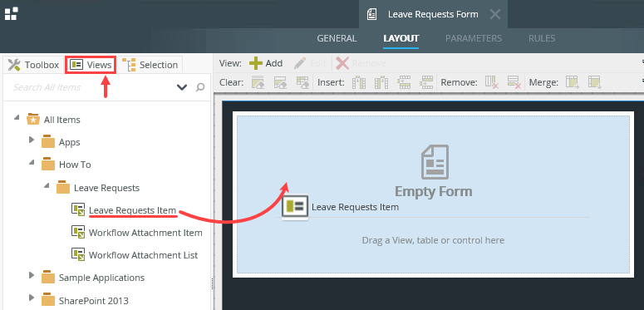The height and width of the screenshot is (310, 644).
Task: Switch to the GENERAL tab
Action: (x=337, y=38)
